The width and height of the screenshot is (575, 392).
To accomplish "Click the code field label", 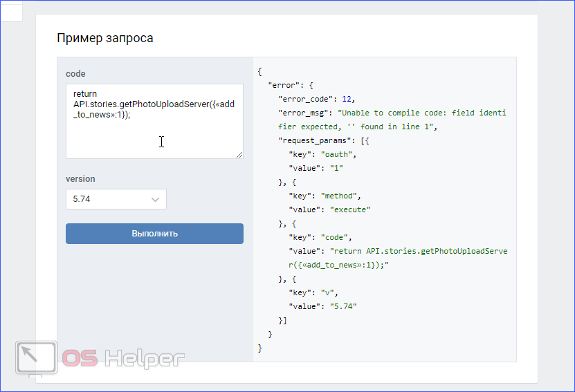I will tap(75, 74).
